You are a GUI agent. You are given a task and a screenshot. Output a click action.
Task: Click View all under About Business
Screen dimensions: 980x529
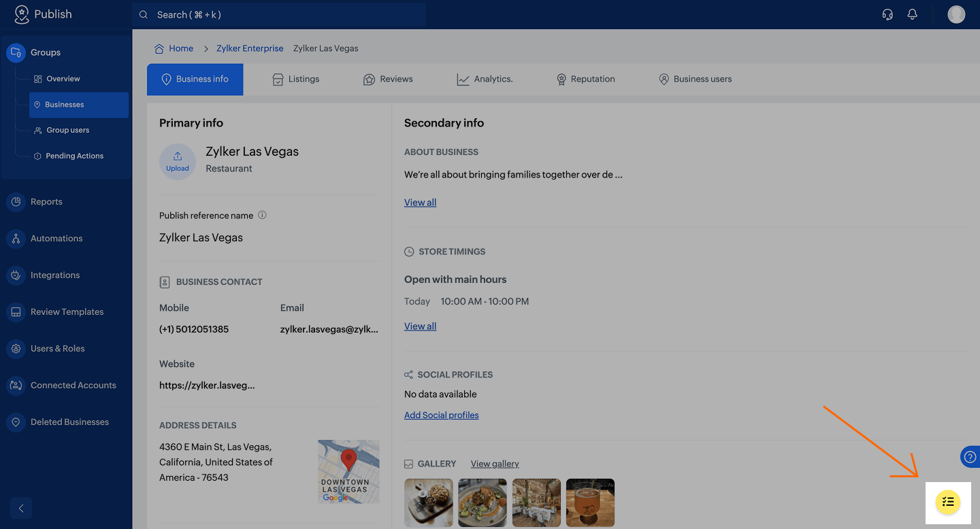(x=420, y=202)
